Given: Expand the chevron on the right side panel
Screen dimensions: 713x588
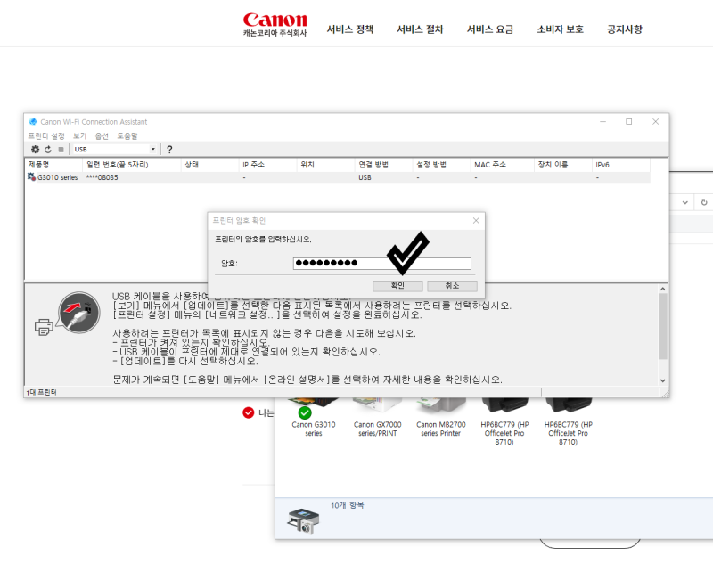Looking at the screenshot, I should [x=684, y=202].
